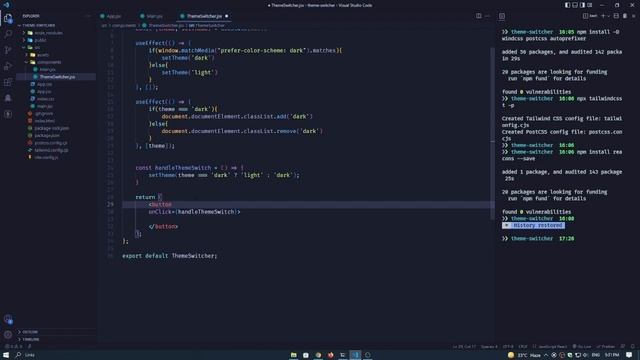The height and width of the screenshot is (360, 640).
Task: Switch to the Main.jsx editor tab
Action: pyautogui.click(x=151, y=16)
